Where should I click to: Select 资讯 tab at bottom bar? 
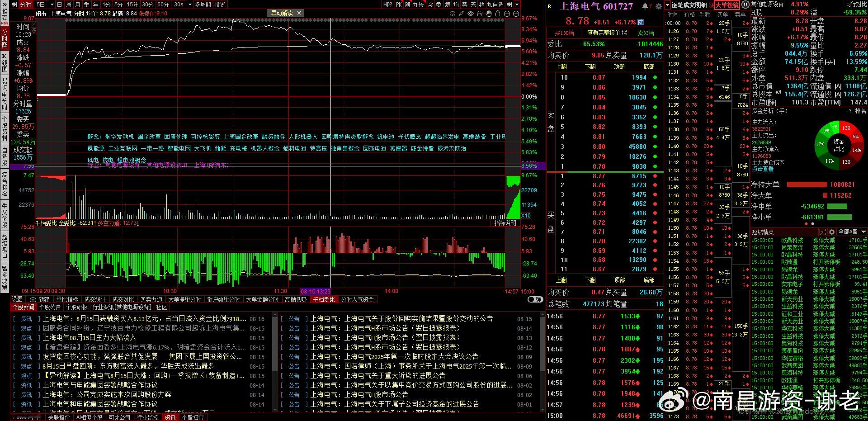tap(170, 417)
